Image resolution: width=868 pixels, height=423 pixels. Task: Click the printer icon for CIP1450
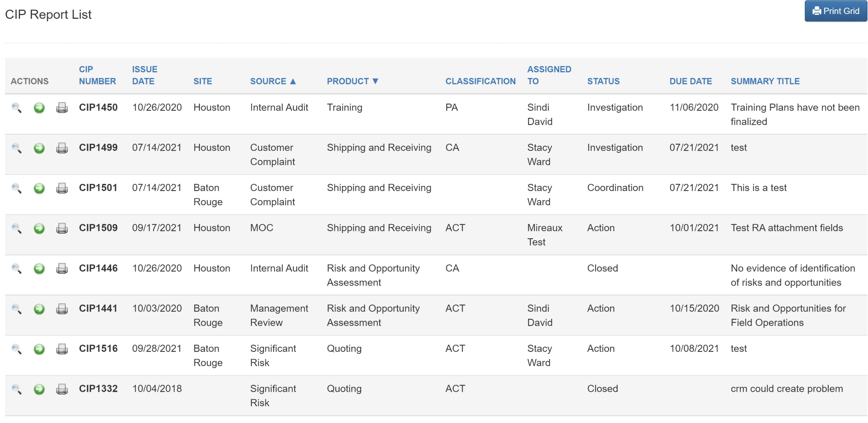[x=62, y=108]
